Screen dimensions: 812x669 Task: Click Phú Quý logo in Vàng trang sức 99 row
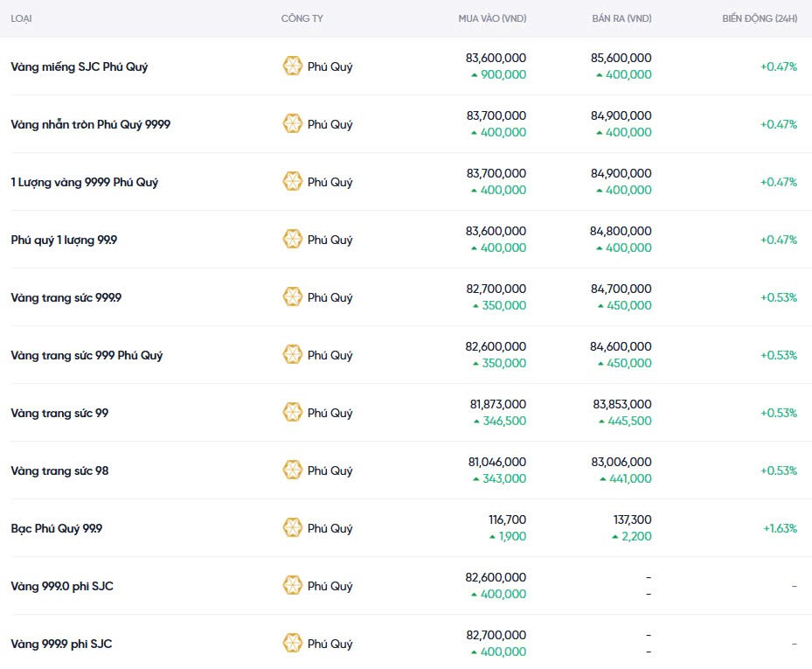pos(293,413)
